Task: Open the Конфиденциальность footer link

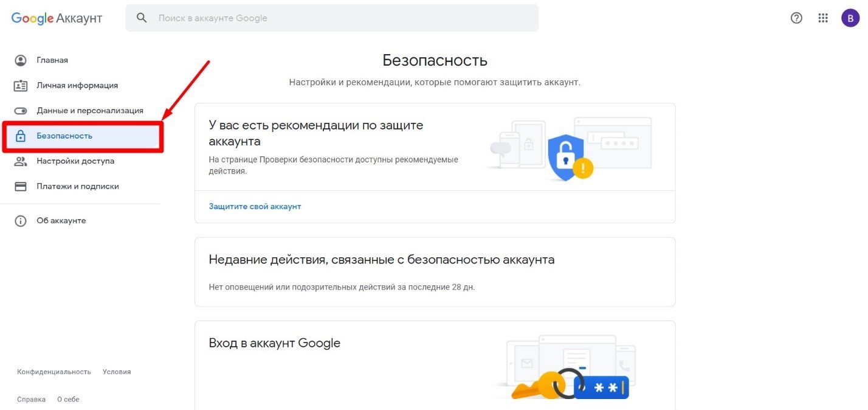Action: coord(54,372)
